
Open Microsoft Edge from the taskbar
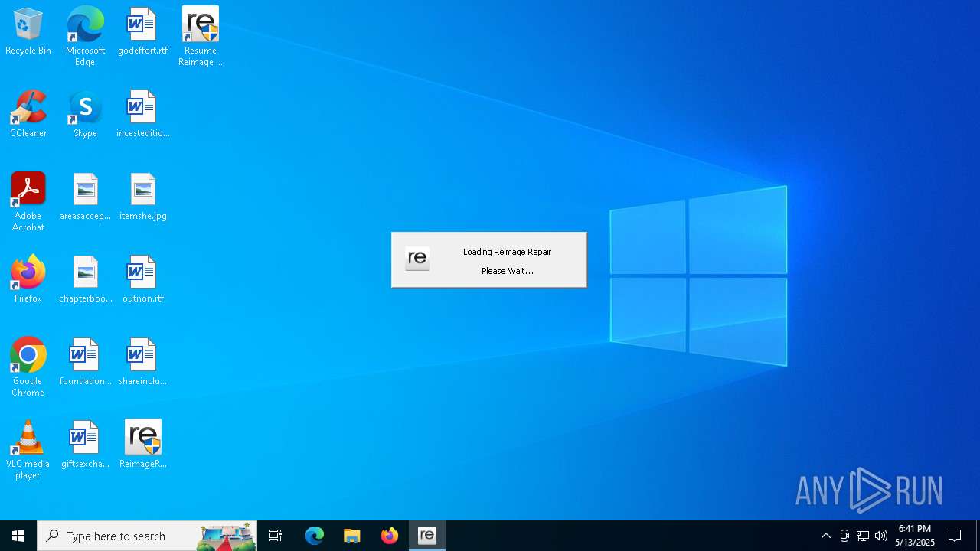[x=315, y=536]
